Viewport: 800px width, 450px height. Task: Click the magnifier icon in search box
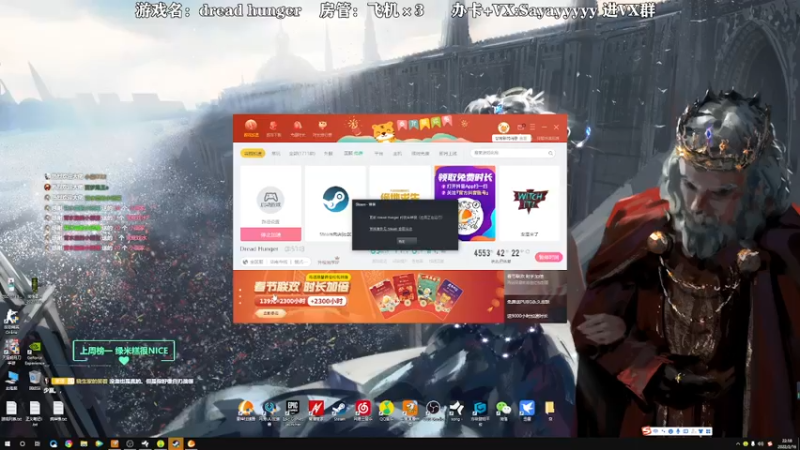pos(550,153)
